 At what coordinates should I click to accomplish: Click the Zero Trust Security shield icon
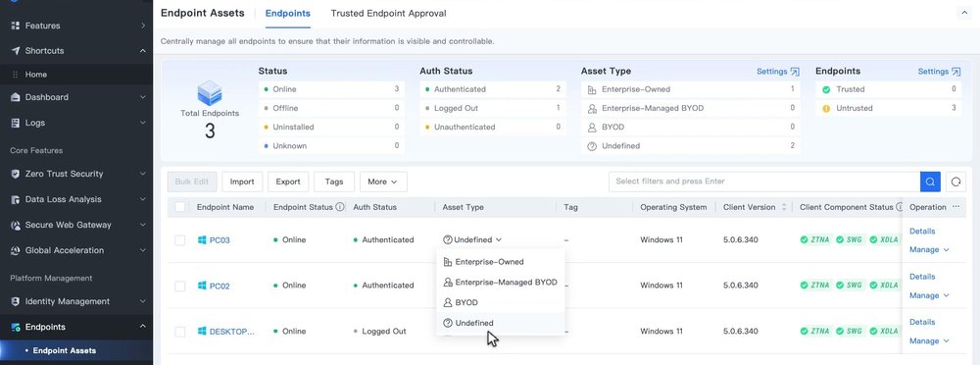click(x=16, y=174)
